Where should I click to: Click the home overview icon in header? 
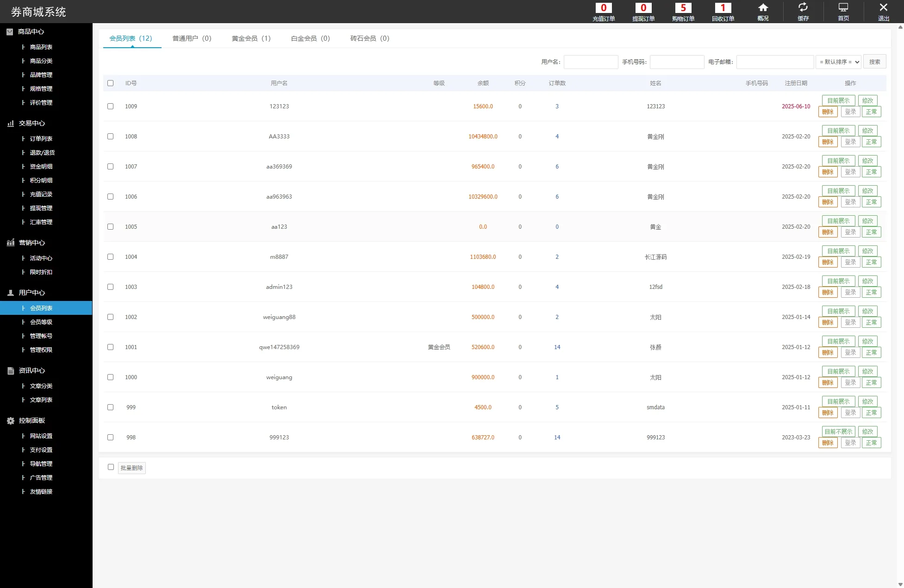click(763, 8)
